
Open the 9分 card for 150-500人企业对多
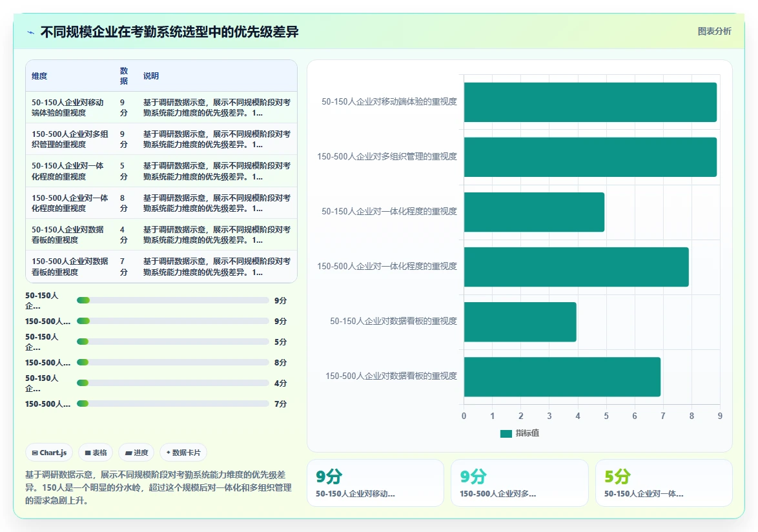click(519, 483)
